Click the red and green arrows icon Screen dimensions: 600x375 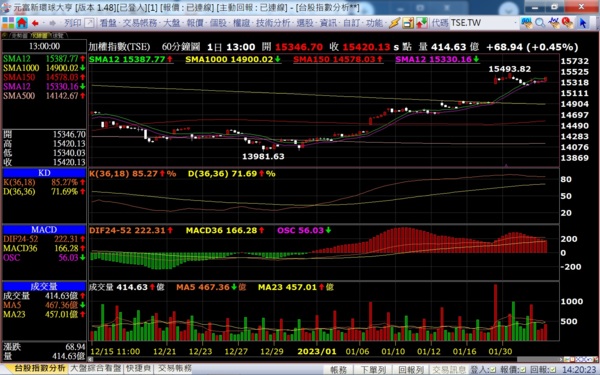pyautogui.click(x=422, y=23)
